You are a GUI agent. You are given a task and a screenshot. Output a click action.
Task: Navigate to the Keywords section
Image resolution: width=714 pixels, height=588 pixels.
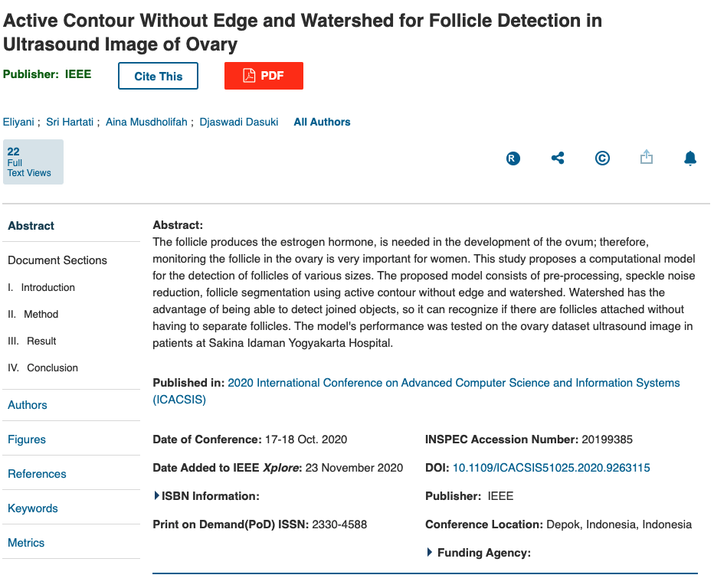(x=32, y=508)
